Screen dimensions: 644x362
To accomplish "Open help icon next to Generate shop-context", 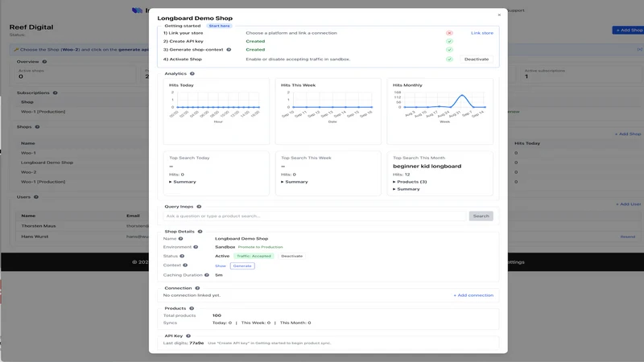I will coord(229,50).
